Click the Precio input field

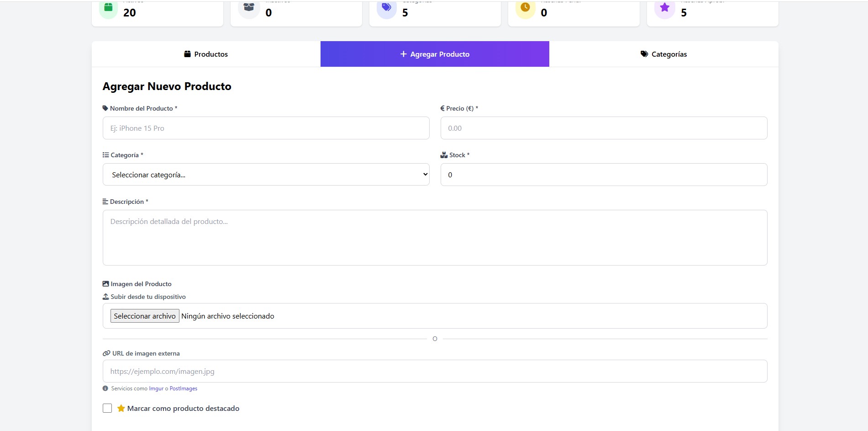pyautogui.click(x=603, y=128)
